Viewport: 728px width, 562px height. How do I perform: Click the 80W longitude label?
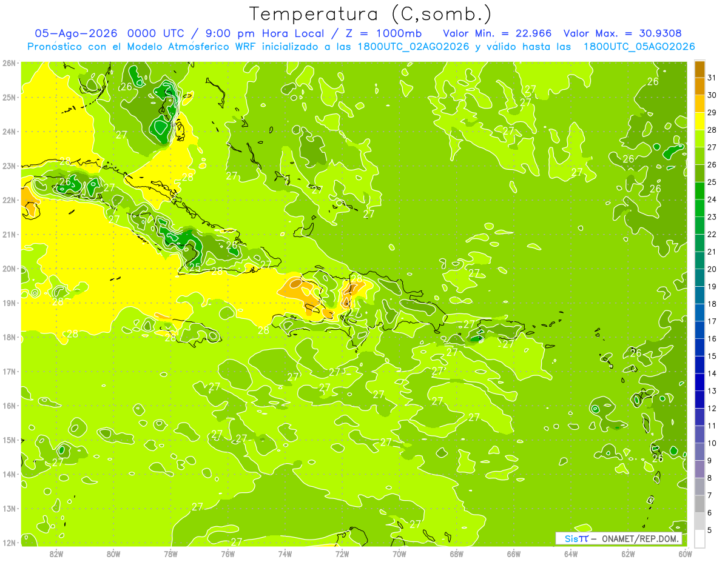(x=113, y=554)
